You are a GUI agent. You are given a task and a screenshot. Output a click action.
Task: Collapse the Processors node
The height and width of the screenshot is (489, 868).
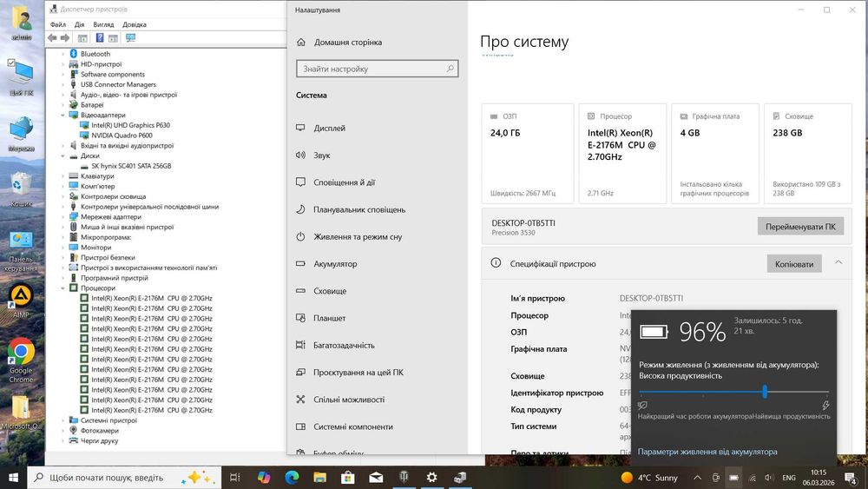point(62,288)
